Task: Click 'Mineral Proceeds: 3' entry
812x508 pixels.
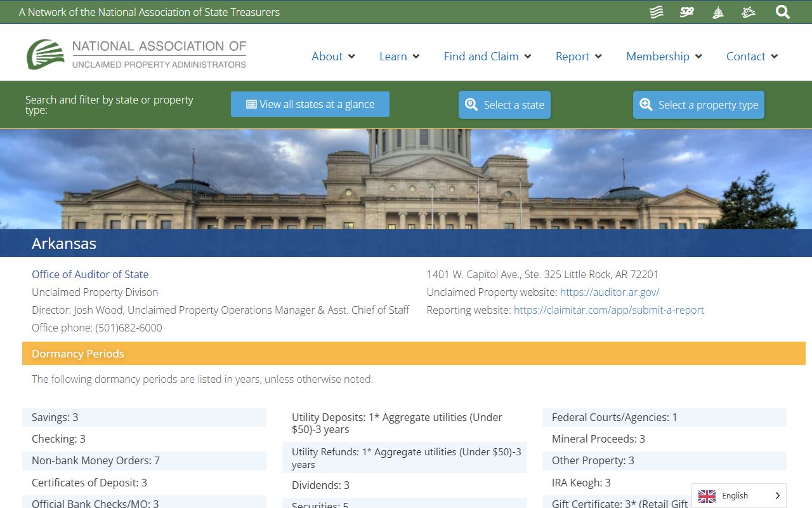Action: (664, 439)
